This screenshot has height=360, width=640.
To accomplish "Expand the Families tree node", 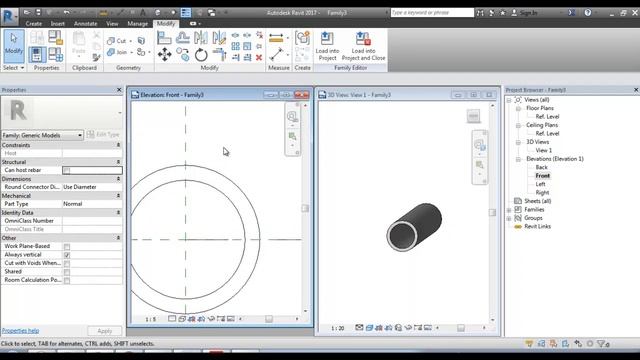I will point(509,210).
